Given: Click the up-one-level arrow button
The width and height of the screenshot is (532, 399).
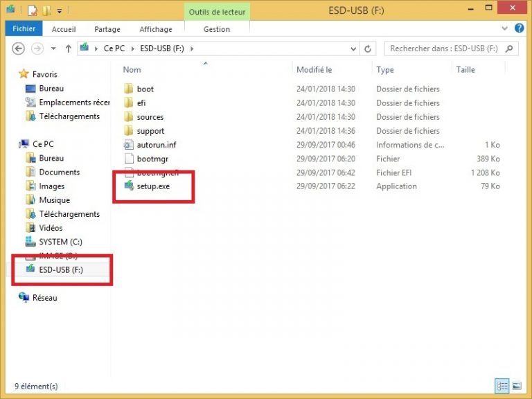Looking at the screenshot, I should [68, 48].
